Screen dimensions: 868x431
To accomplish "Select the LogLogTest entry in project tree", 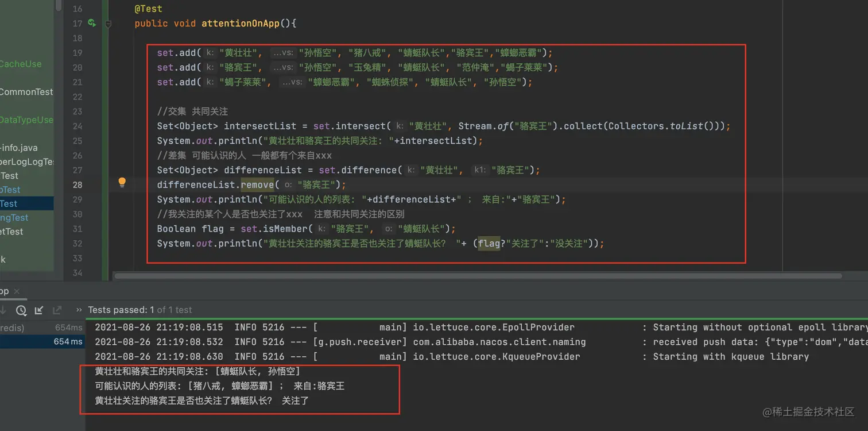I will click(26, 161).
